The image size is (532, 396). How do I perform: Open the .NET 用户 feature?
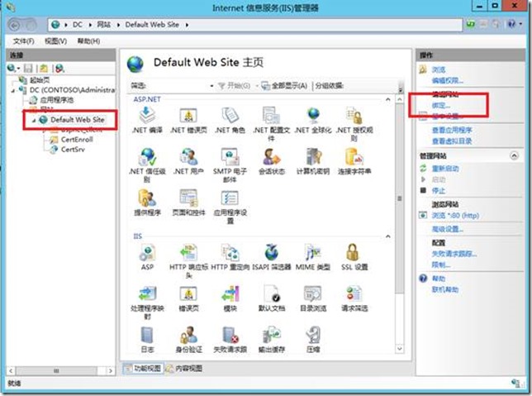coord(188,161)
